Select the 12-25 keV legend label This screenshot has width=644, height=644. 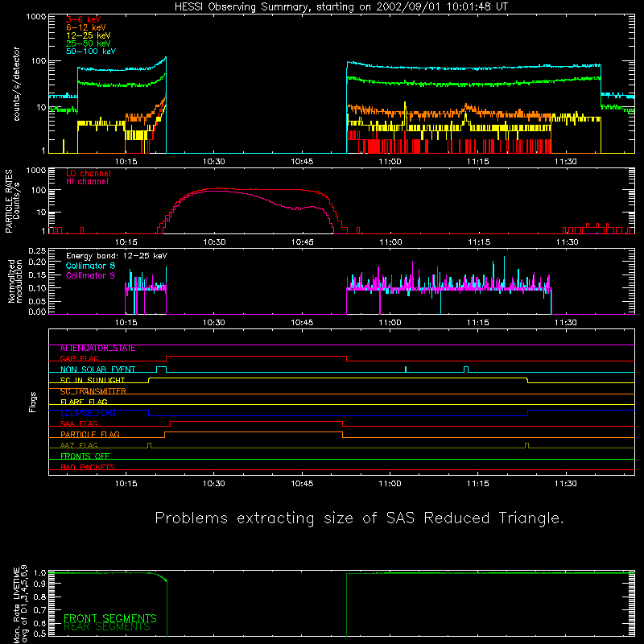pyautogui.click(x=89, y=35)
